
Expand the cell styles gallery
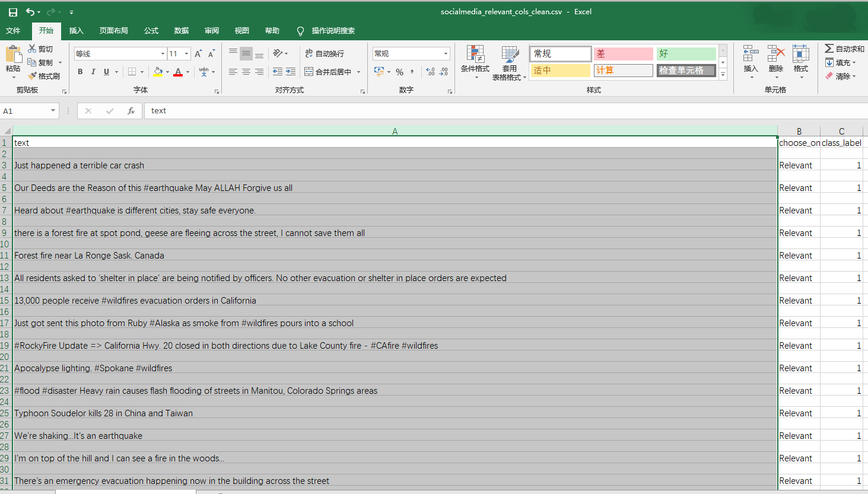coord(723,75)
